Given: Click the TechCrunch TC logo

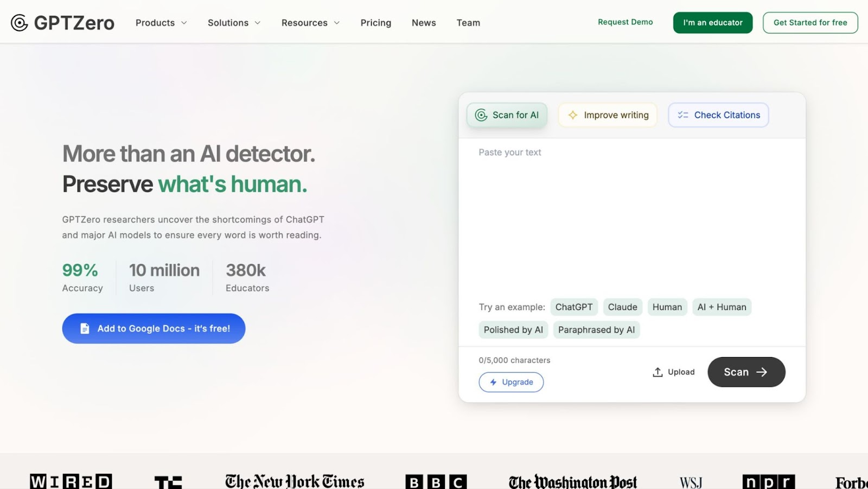Looking at the screenshot, I should 168,482.
